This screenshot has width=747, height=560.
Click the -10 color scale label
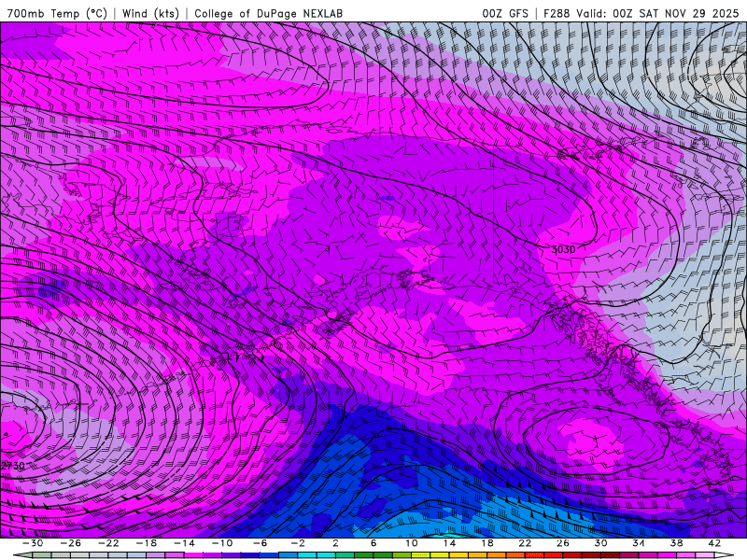(x=222, y=543)
